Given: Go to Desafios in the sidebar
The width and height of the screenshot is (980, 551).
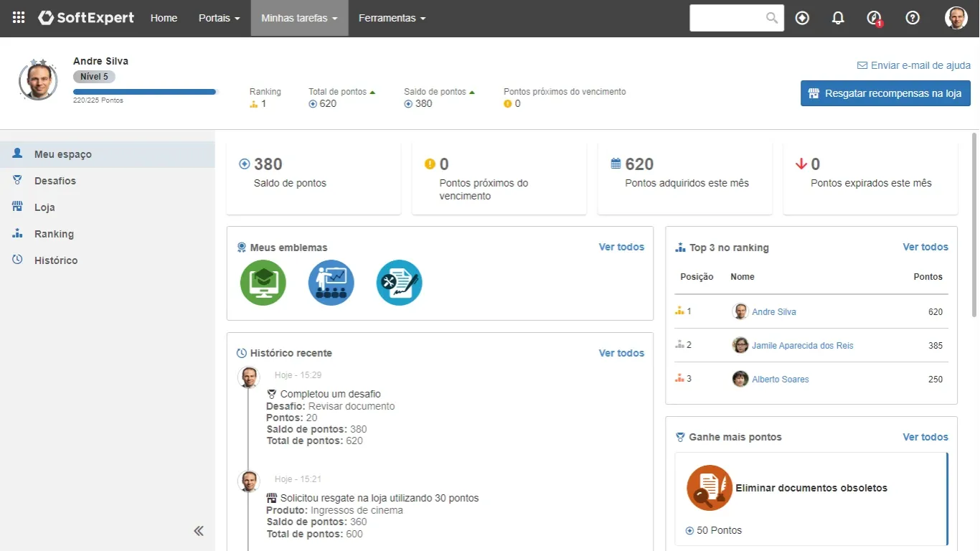Looking at the screenshot, I should [55, 181].
